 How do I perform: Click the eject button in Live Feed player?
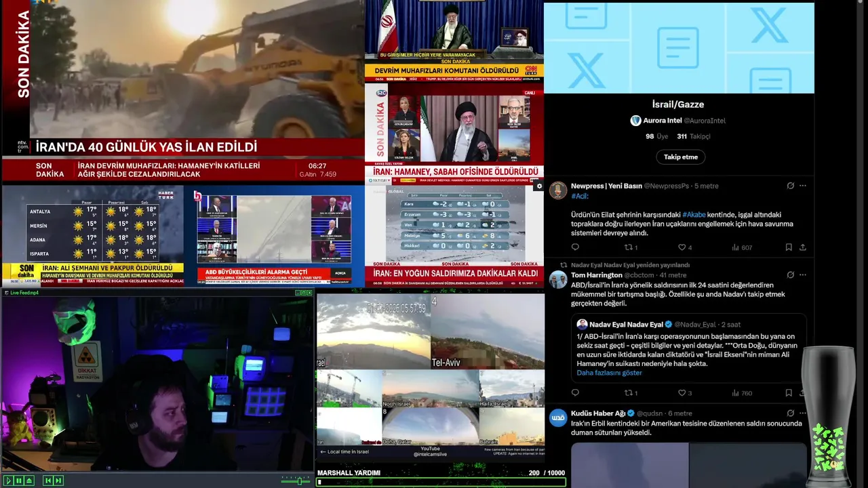tap(29, 481)
